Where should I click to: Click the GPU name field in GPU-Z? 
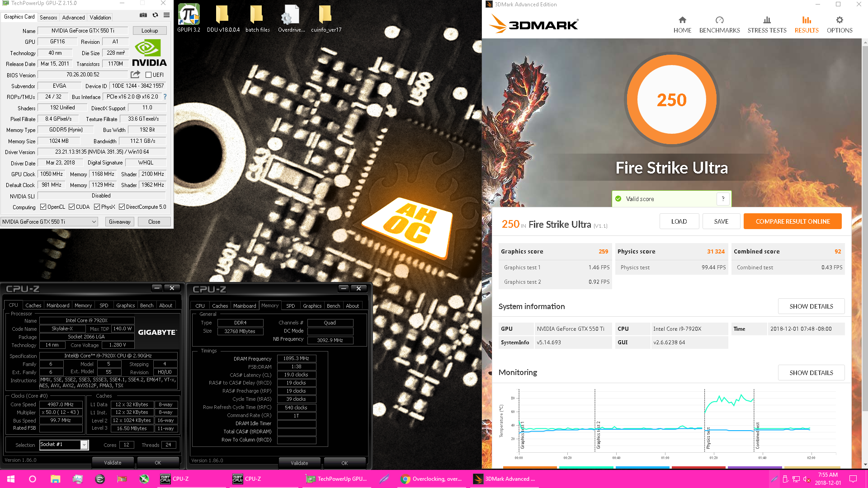pyautogui.click(x=83, y=31)
